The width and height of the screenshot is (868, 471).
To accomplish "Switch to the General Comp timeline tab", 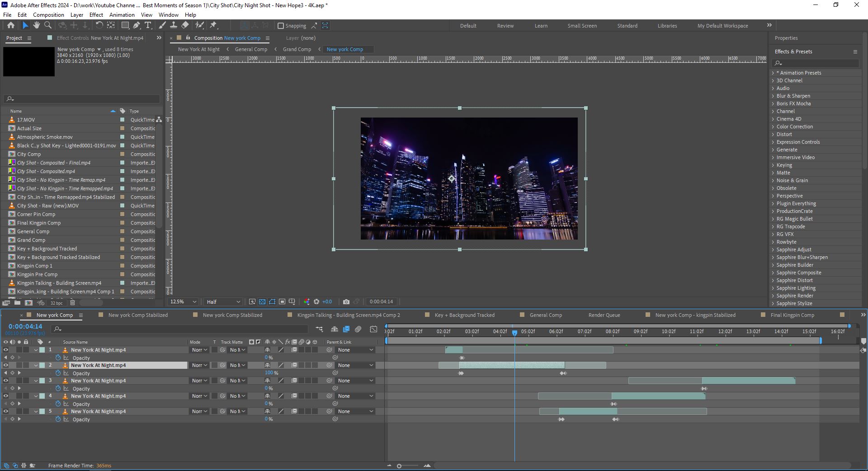I will click(x=546, y=315).
